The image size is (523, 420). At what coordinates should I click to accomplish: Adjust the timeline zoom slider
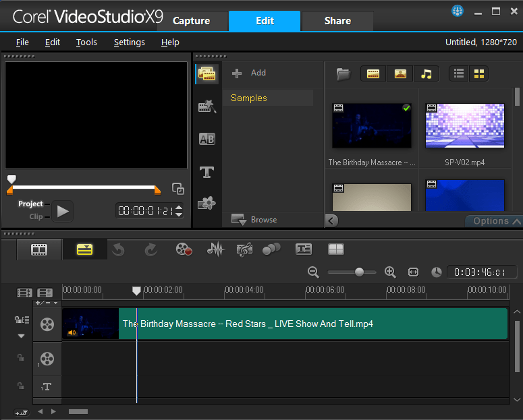[x=359, y=272]
